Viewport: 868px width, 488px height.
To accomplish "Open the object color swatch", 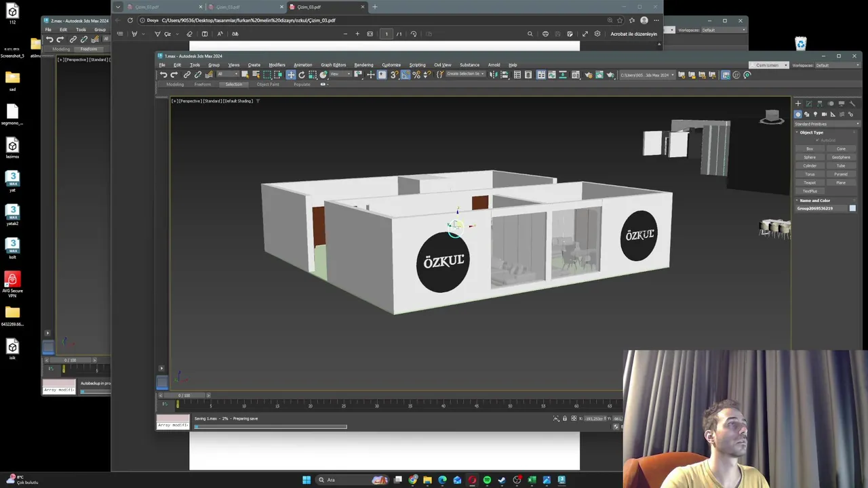I will tap(852, 208).
